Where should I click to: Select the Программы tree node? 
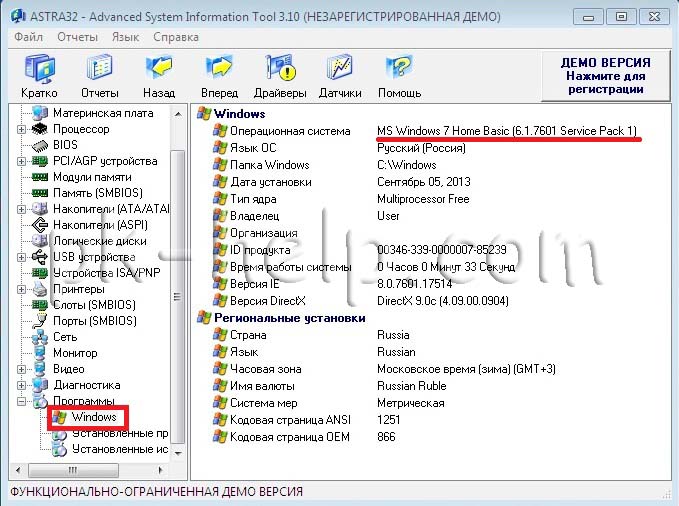[x=84, y=401]
